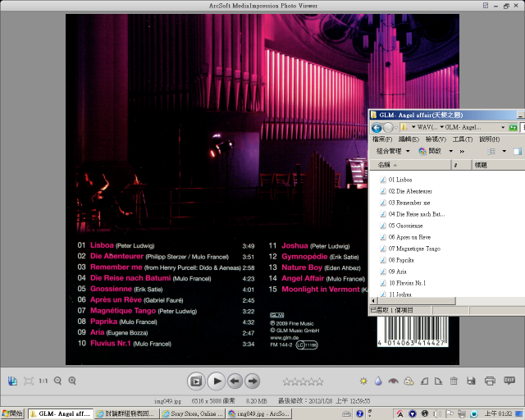Save the photo with floppy icon
Image resolution: width=525 pixels, height=420 pixels.
[x=471, y=381]
